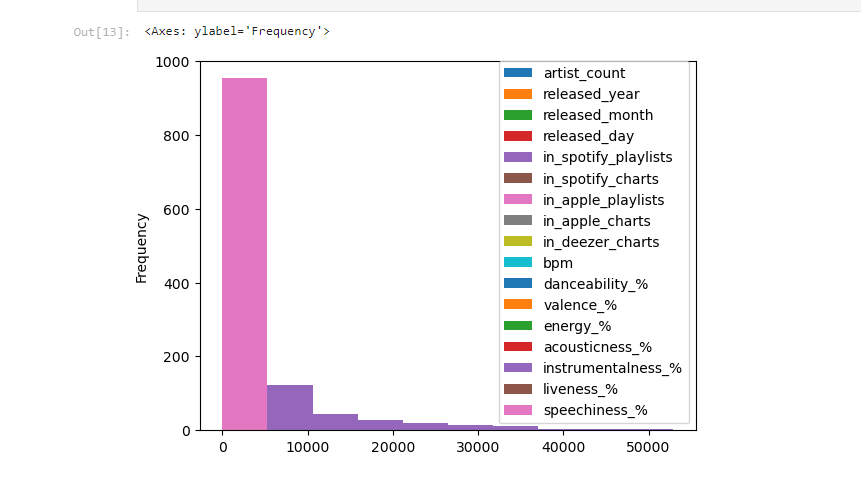Select the acousticness_% red legend swatch
Viewport: 861px width, 477px height.
518,347
